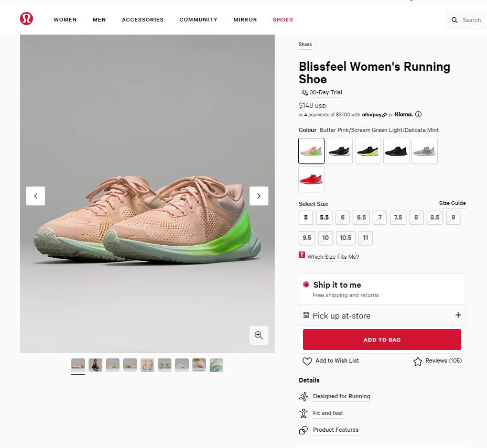
Task: Open the Shoes menu
Action: tap(283, 19)
